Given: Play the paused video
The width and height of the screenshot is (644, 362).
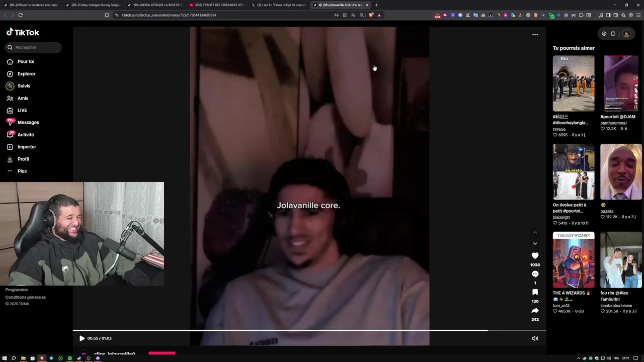Looking at the screenshot, I should [x=82, y=338].
